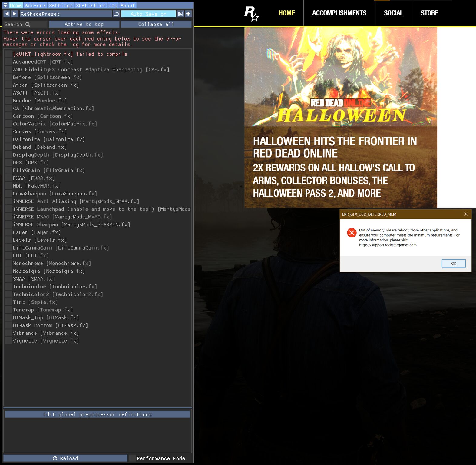Go to the previous preset with the left arrow

[x=7, y=14]
